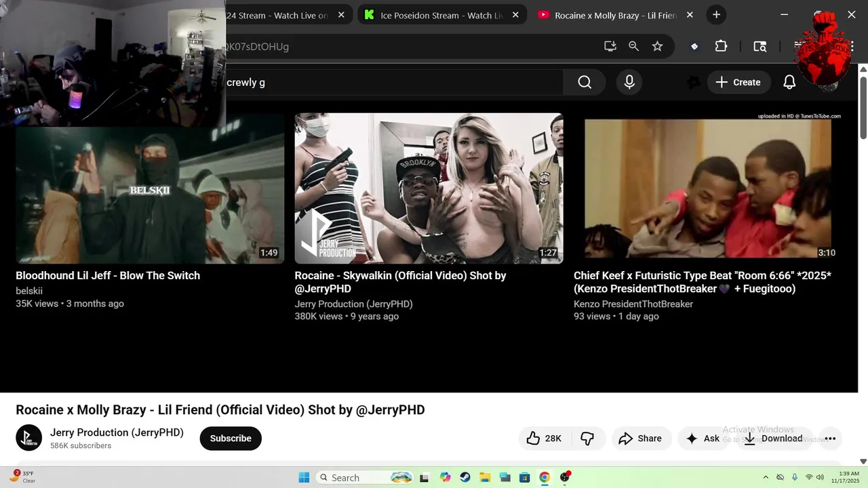868x488 pixels.
Task: Open the Kenzo PresidentThotBreaker channel link
Action: tap(633, 304)
